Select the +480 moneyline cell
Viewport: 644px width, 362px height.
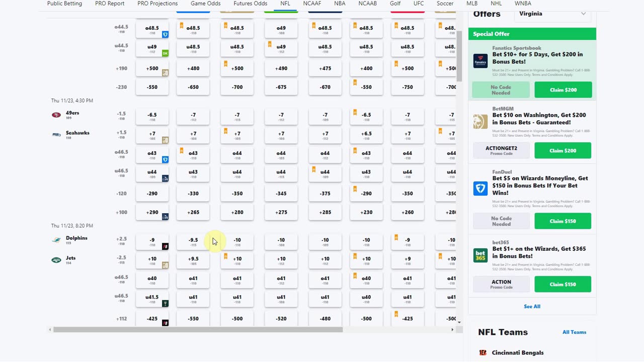pyautogui.click(x=193, y=68)
